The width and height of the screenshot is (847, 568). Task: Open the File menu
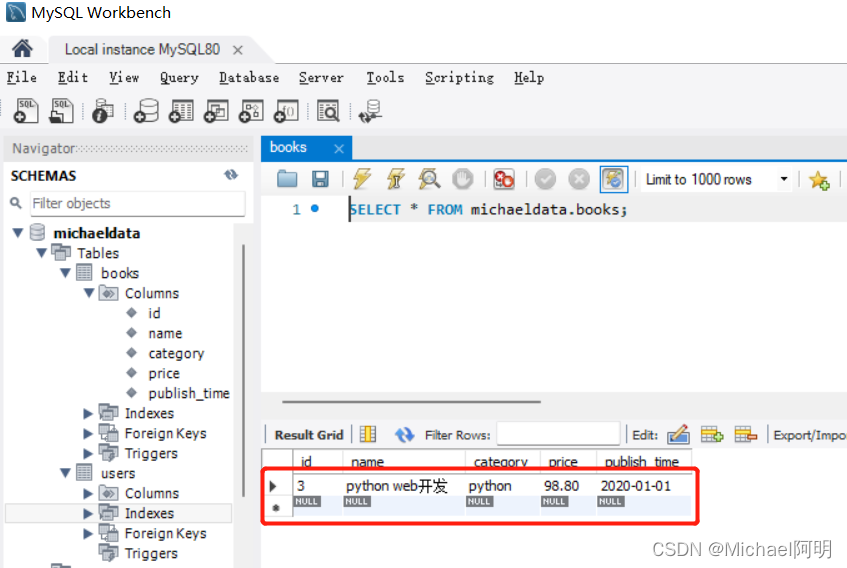[x=22, y=77]
